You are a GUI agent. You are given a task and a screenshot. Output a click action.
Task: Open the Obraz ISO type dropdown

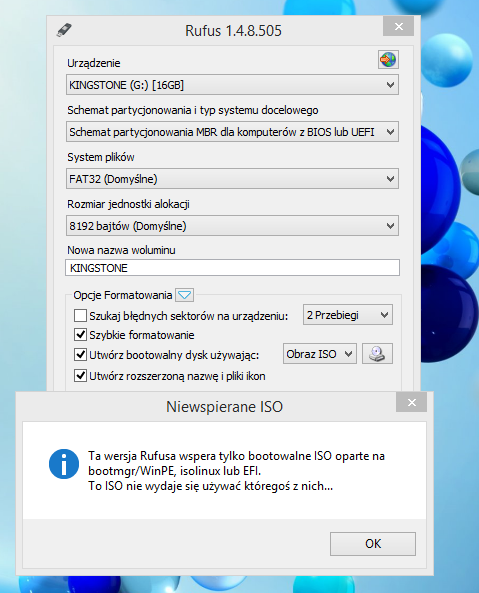pyautogui.click(x=320, y=354)
